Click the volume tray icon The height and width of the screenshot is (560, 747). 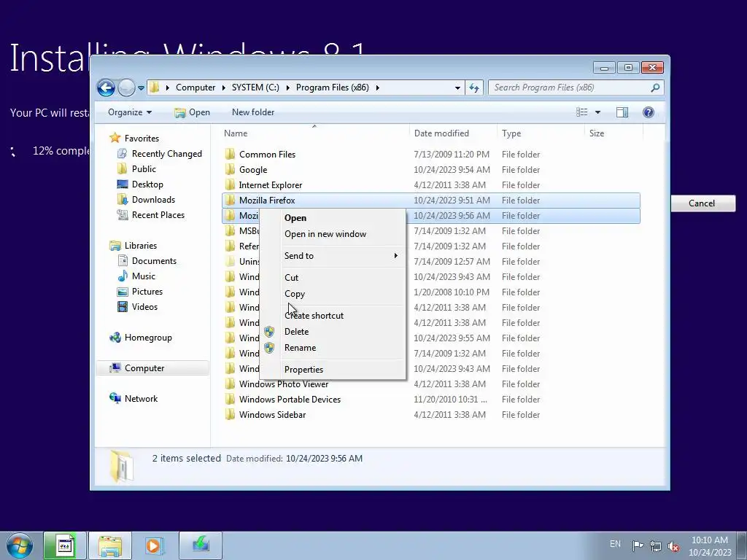(673, 546)
